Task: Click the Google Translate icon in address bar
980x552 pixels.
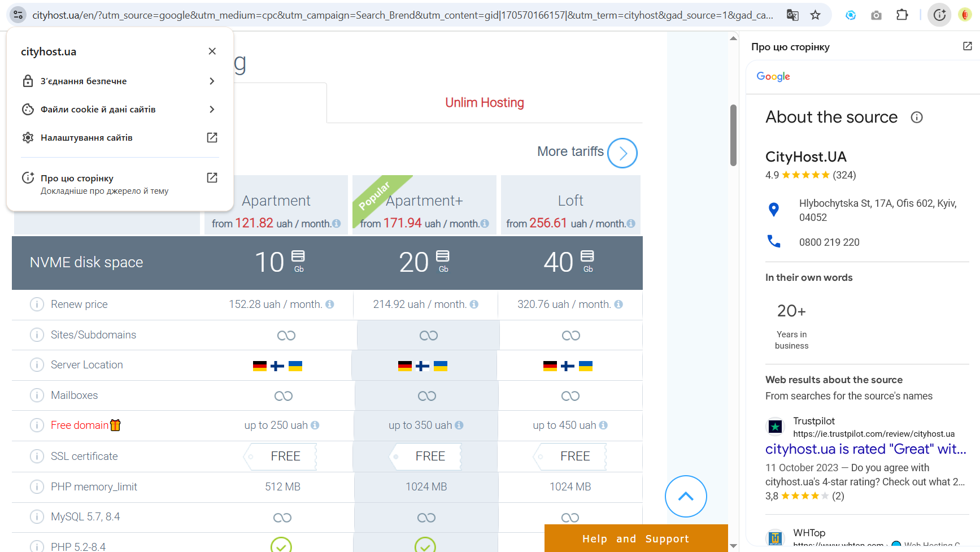Action: pos(792,15)
